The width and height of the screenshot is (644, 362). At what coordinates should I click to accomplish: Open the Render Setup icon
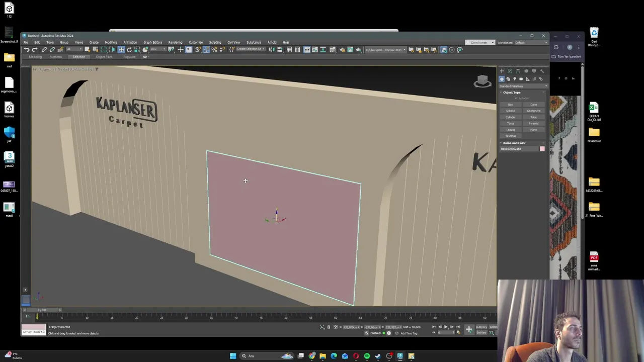pyautogui.click(x=343, y=49)
